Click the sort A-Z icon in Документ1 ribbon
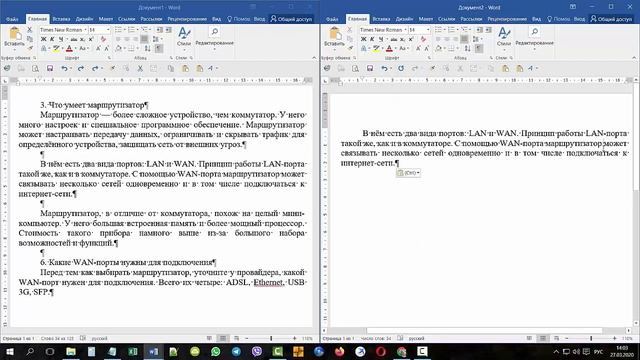 pyautogui.click(x=148, y=48)
